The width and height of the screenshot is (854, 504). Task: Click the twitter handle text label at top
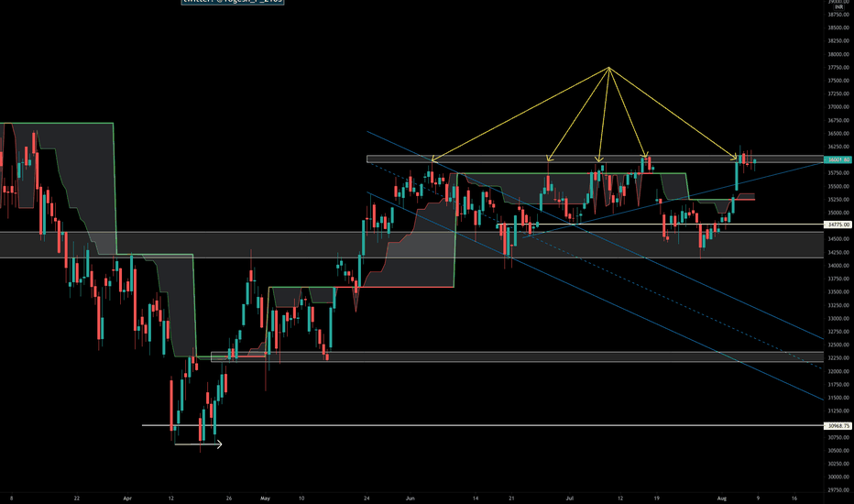233,2
